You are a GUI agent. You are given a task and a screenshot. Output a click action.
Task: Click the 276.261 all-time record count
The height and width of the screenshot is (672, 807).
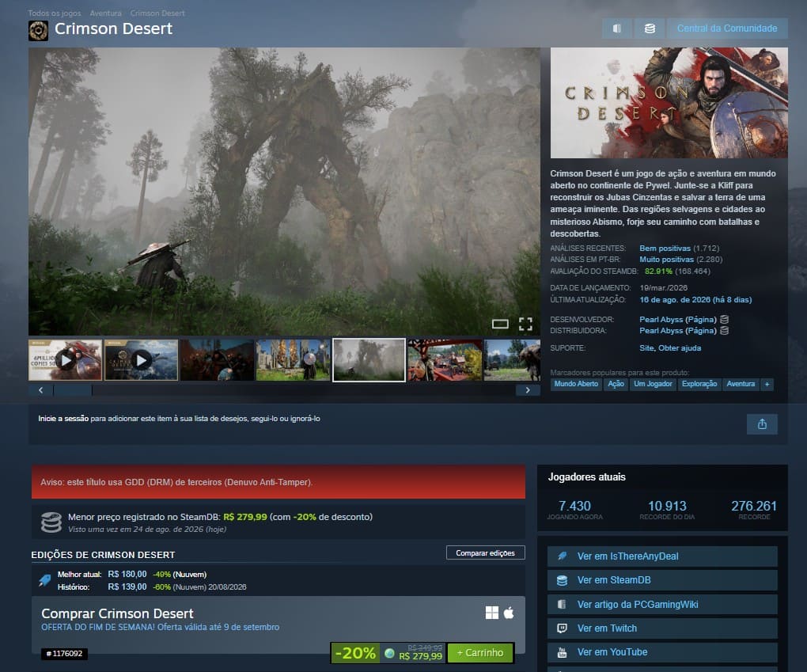[754, 507]
